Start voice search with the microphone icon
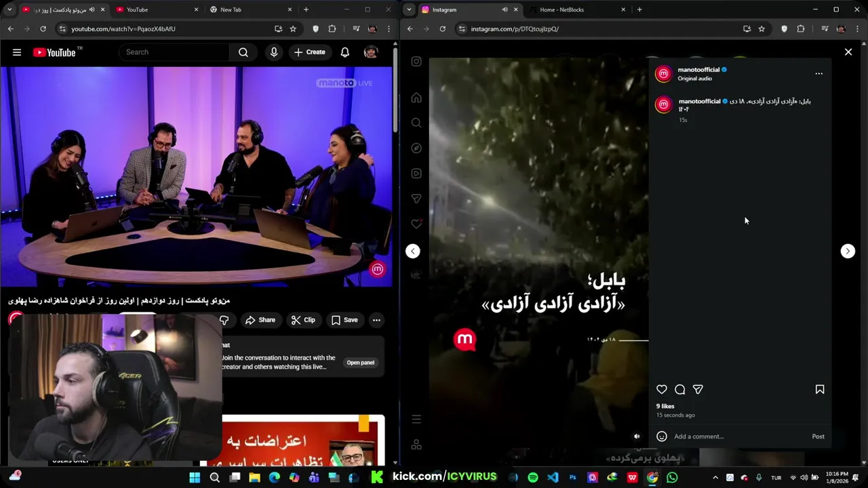The width and height of the screenshot is (868, 488). click(x=274, y=52)
